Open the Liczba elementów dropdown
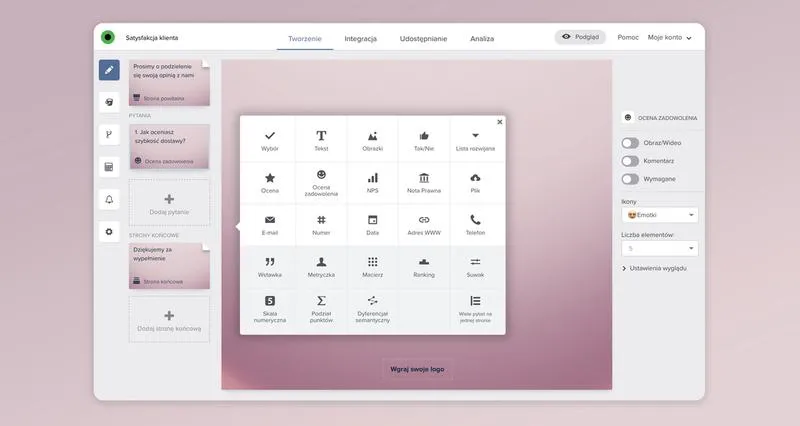The width and height of the screenshot is (800, 426). [x=660, y=248]
